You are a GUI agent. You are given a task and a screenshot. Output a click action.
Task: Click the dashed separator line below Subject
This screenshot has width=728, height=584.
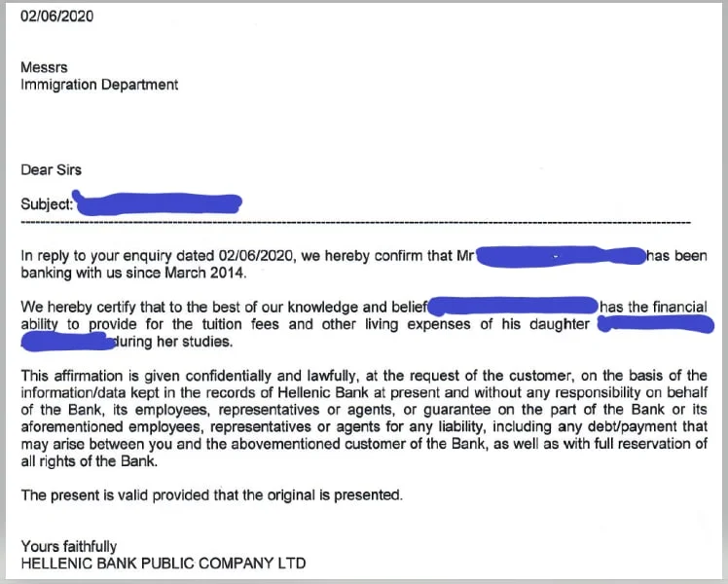tap(355, 225)
